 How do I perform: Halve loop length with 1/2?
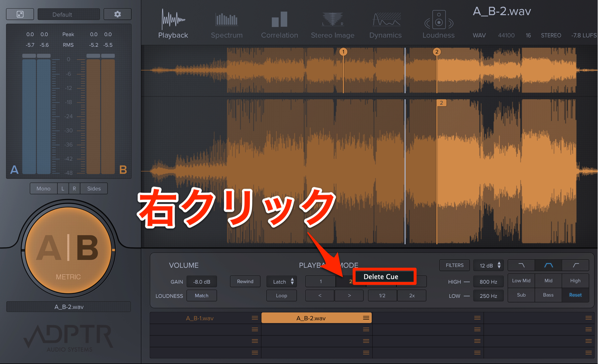coord(382,296)
